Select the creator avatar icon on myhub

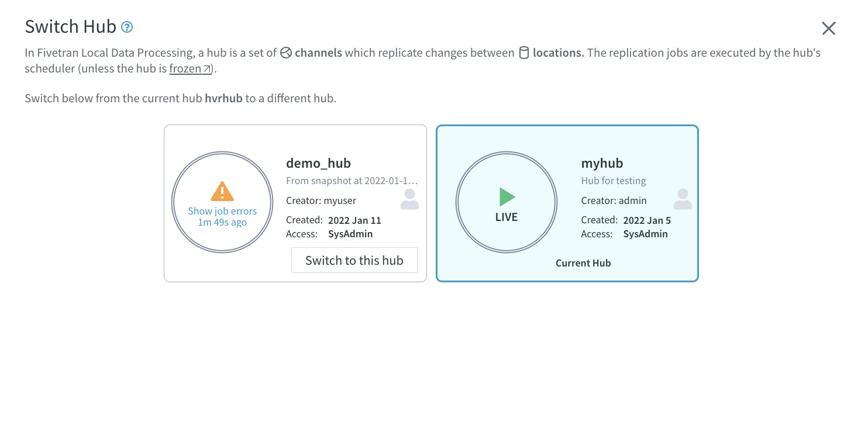(x=683, y=199)
